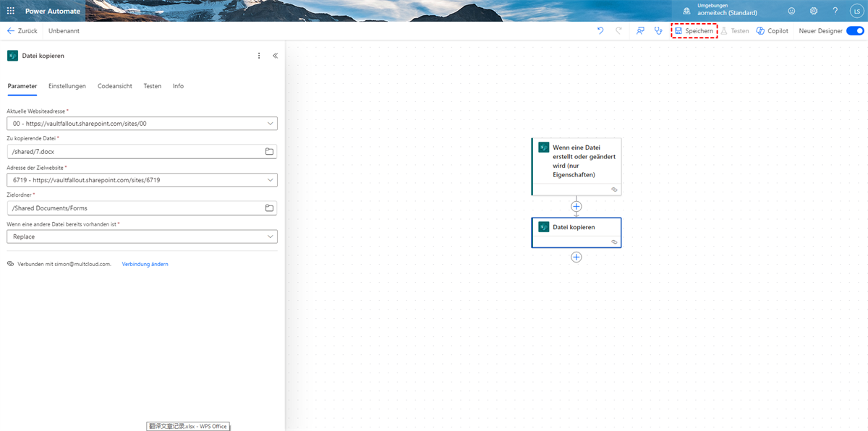Switch to the Info tab

[x=178, y=86]
